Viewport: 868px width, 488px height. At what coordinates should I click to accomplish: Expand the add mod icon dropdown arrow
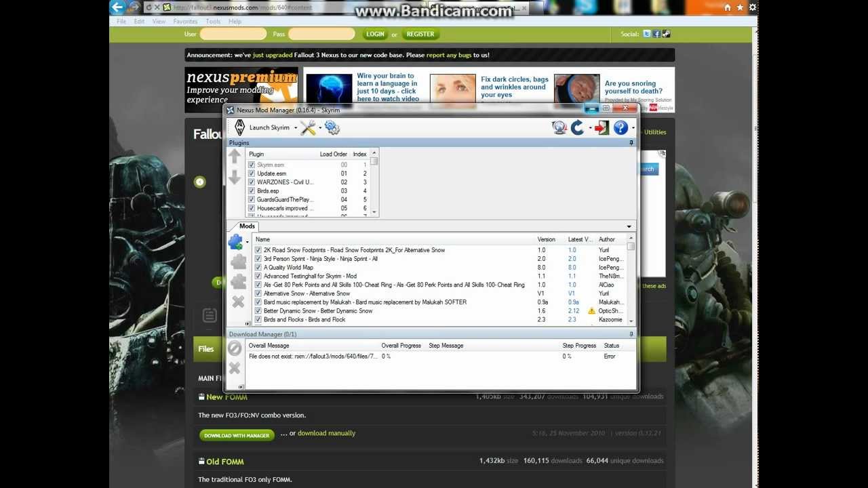pos(248,242)
